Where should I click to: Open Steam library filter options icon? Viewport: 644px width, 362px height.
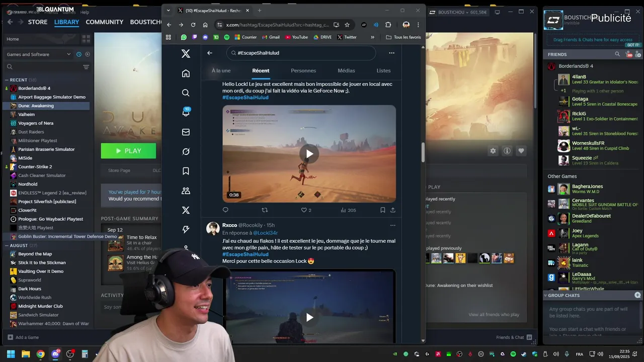click(86, 67)
